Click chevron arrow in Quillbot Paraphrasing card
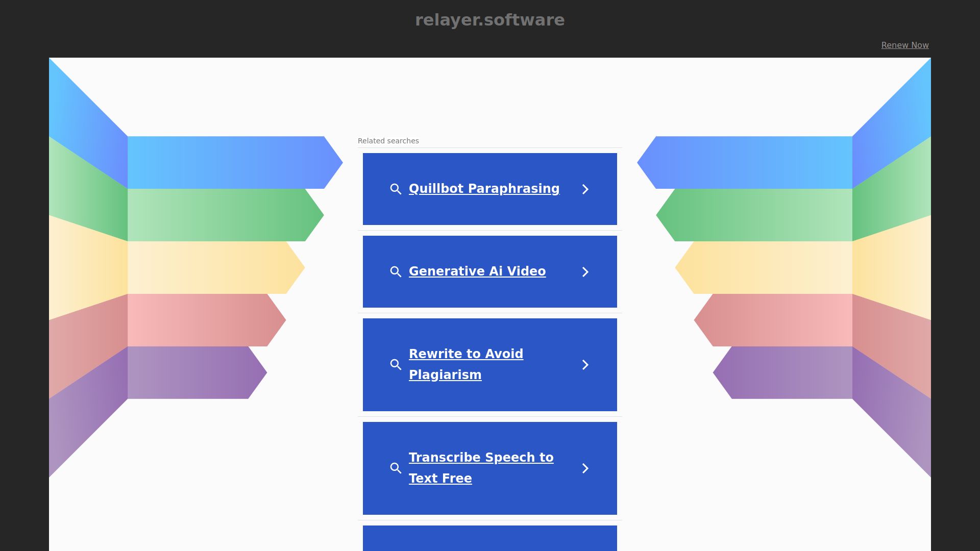 coord(585,189)
